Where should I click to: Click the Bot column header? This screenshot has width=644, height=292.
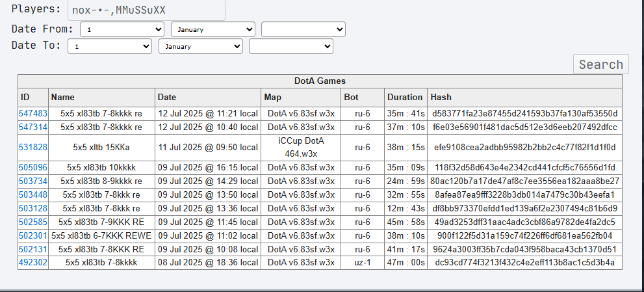[363, 97]
